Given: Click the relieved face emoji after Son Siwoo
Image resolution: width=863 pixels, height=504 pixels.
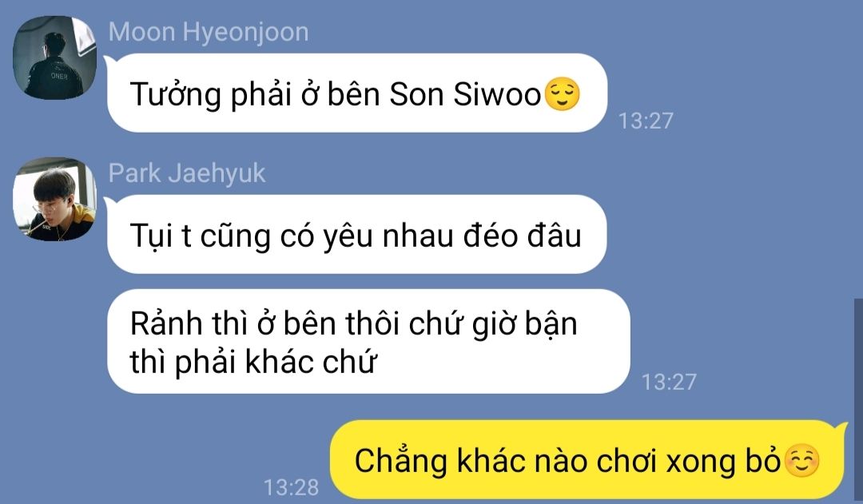Looking at the screenshot, I should click(x=562, y=94).
